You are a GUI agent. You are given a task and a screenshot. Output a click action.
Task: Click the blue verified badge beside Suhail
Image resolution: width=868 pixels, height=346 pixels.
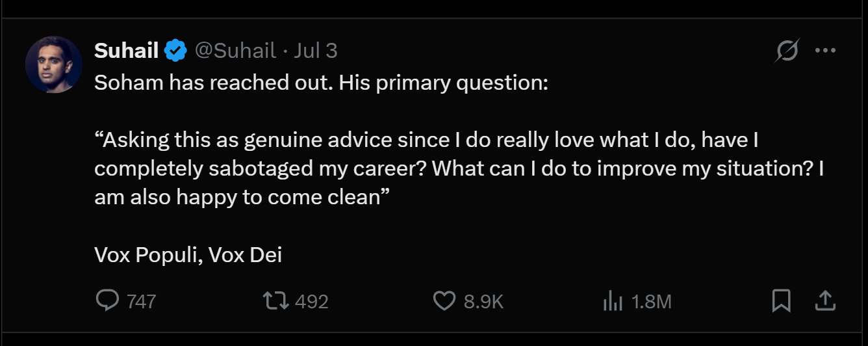point(175,51)
